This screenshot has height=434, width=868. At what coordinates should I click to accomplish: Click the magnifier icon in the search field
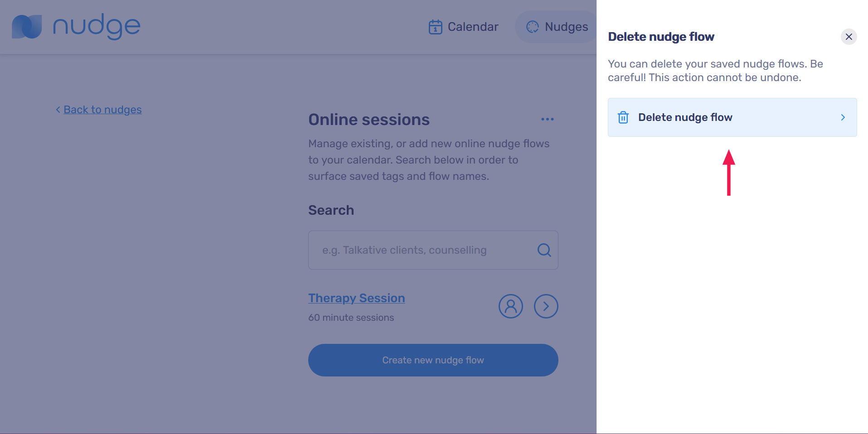coord(543,250)
